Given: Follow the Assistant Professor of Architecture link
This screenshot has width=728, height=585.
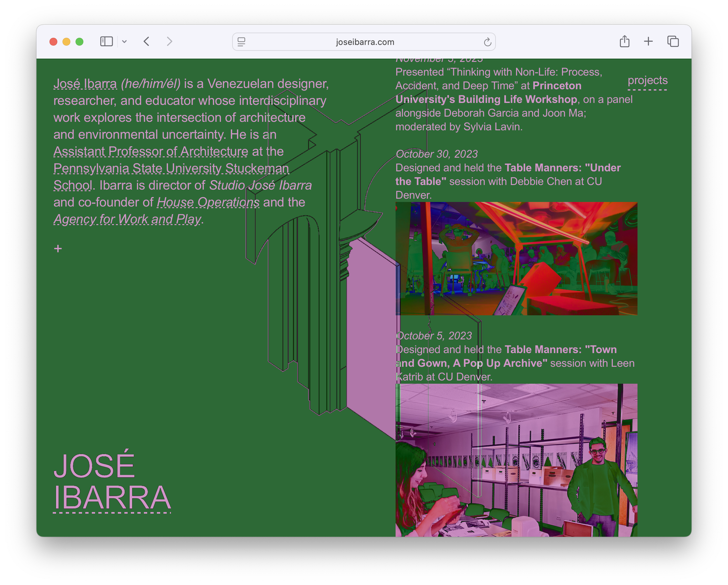Looking at the screenshot, I should point(151,152).
